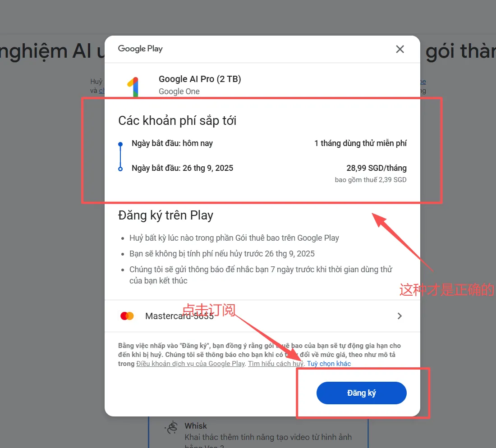This screenshot has height=448, width=496.
Task: Click the Mastercard logo icon
Action: [127, 316]
